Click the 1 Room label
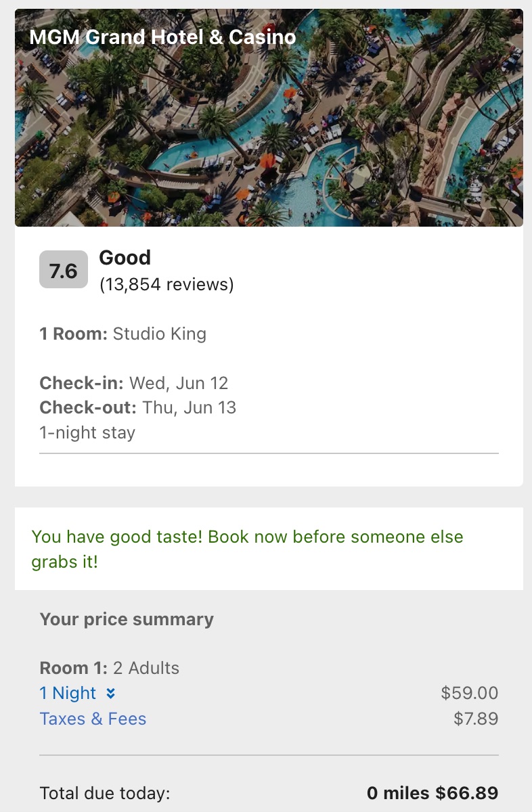This screenshot has height=812, width=532. click(73, 334)
